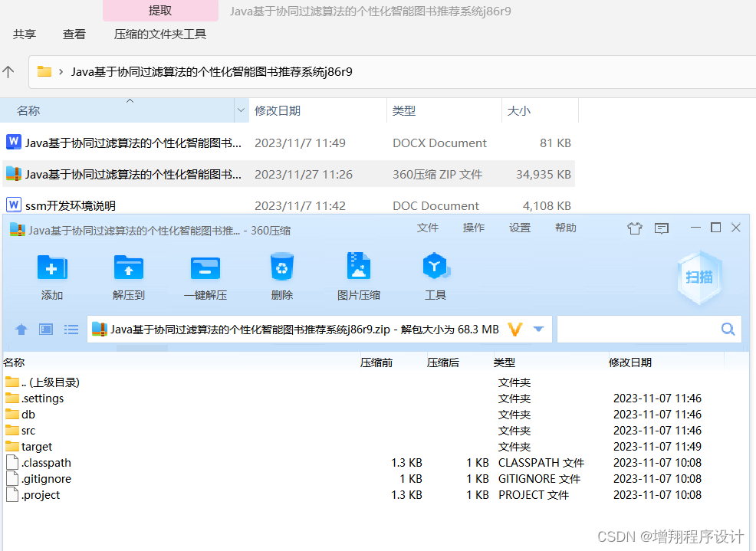Screen dimensions: 756x551
Task: Open the 文件 menu in 360压缩
Action: click(428, 228)
